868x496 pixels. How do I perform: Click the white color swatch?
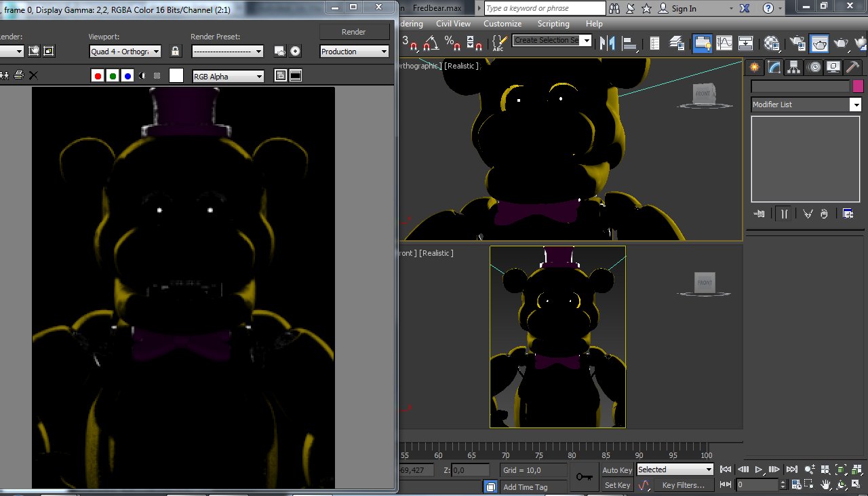point(176,76)
